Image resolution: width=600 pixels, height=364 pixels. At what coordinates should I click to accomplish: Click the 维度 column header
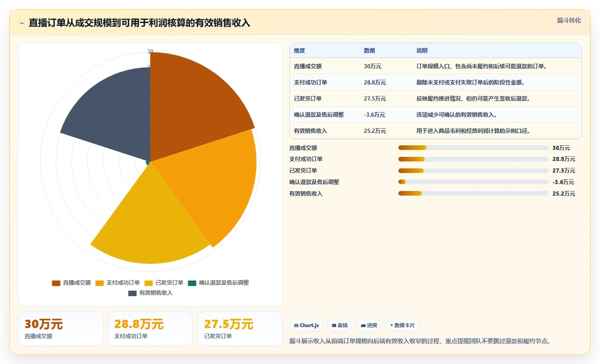click(300, 51)
